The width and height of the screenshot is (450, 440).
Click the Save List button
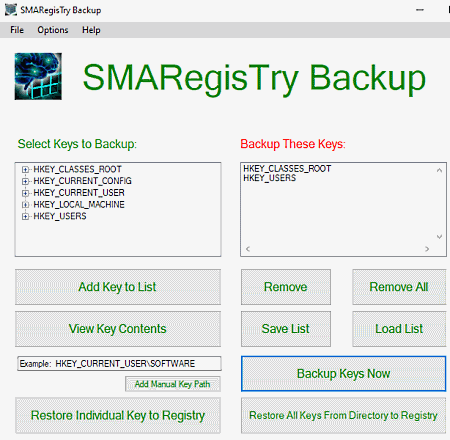(286, 329)
